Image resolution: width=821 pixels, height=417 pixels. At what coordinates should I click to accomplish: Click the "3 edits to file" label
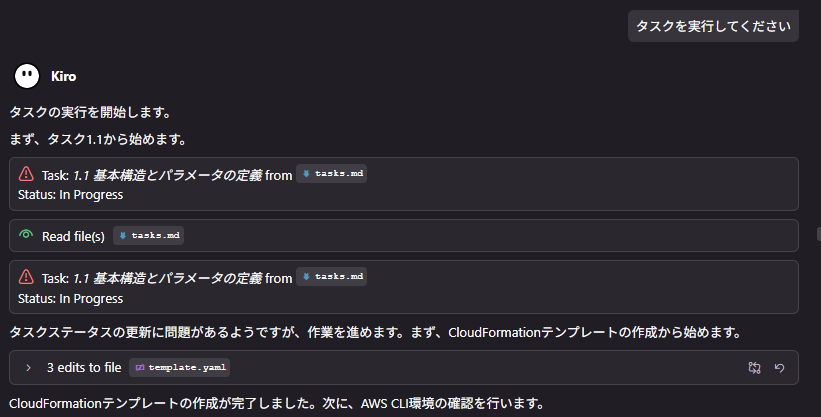84,367
